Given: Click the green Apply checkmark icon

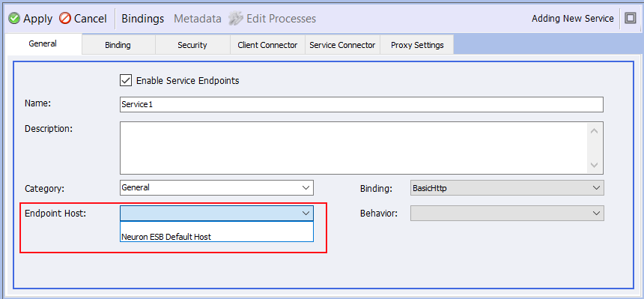Looking at the screenshot, I should pyautogui.click(x=14, y=19).
